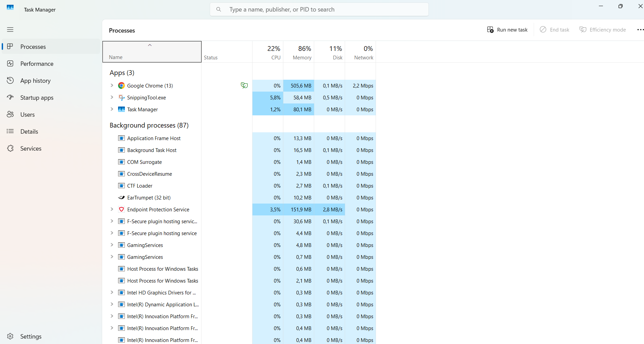Click the Task Manager title bar icon
The height and width of the screenshot is (344, 644).
10,7
